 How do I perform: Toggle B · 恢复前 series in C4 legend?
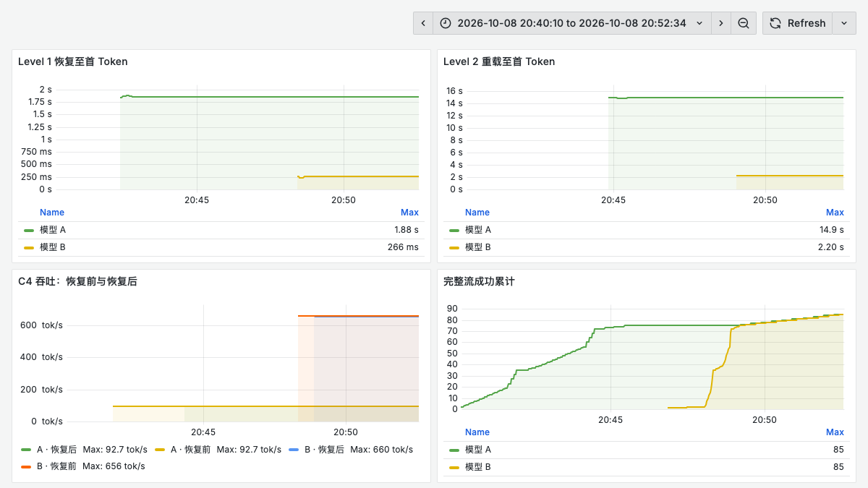[x=56, y=466]
